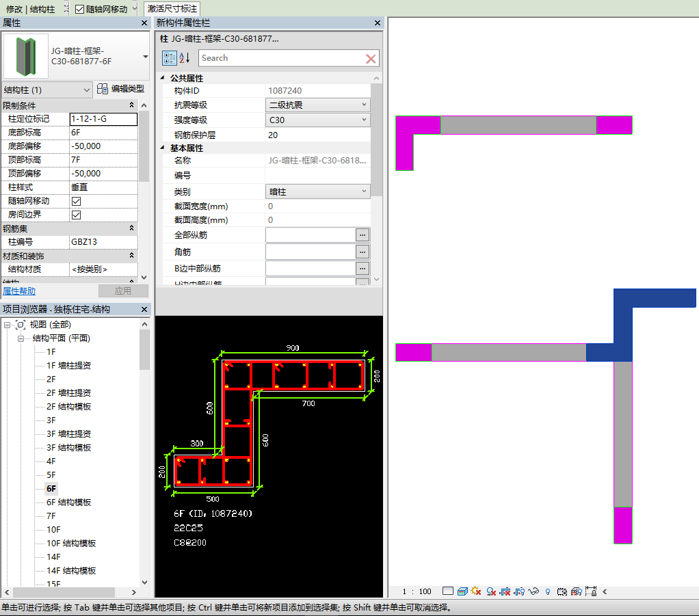
Task: Click the 1 : 100 view scale
Action: pos(417,591)
